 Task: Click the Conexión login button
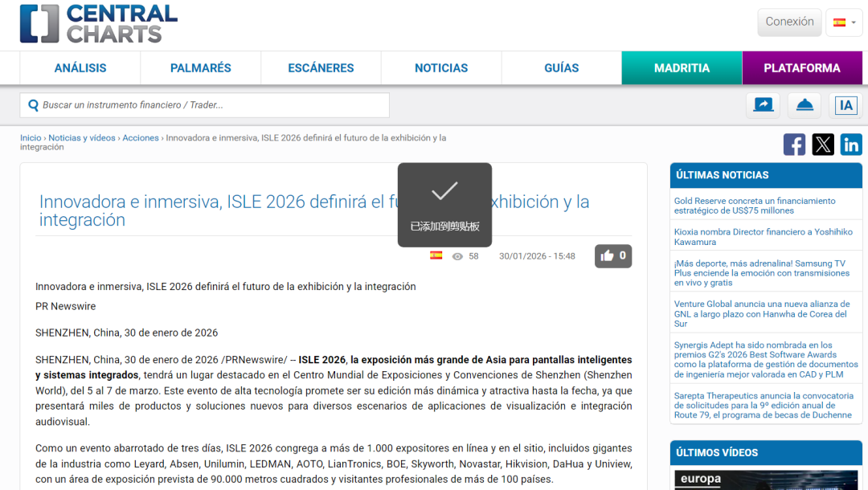(789, 22)
